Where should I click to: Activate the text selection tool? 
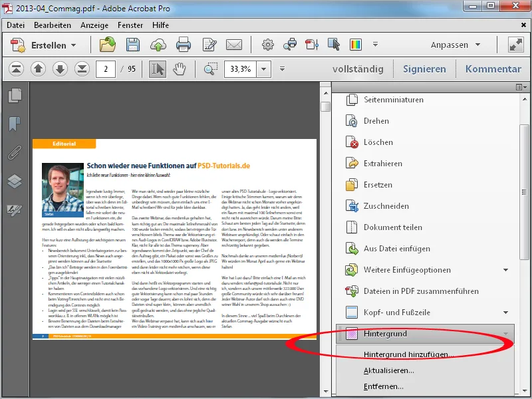(158, 69)
